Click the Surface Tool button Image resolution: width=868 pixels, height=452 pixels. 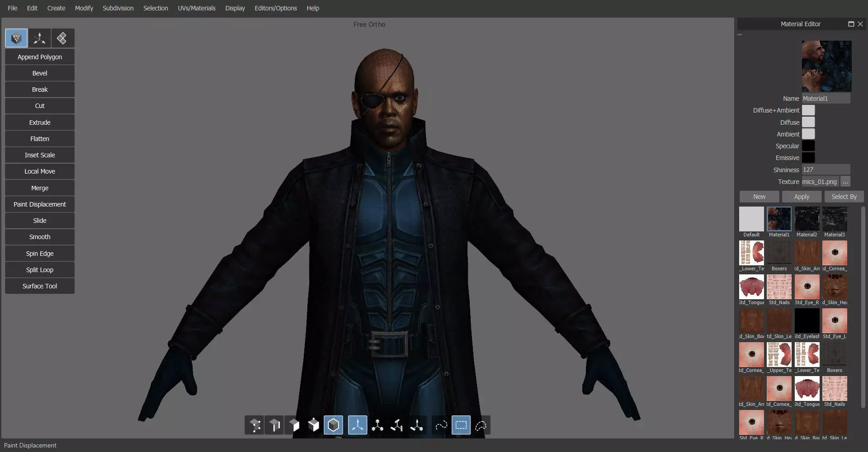[40, 286]
